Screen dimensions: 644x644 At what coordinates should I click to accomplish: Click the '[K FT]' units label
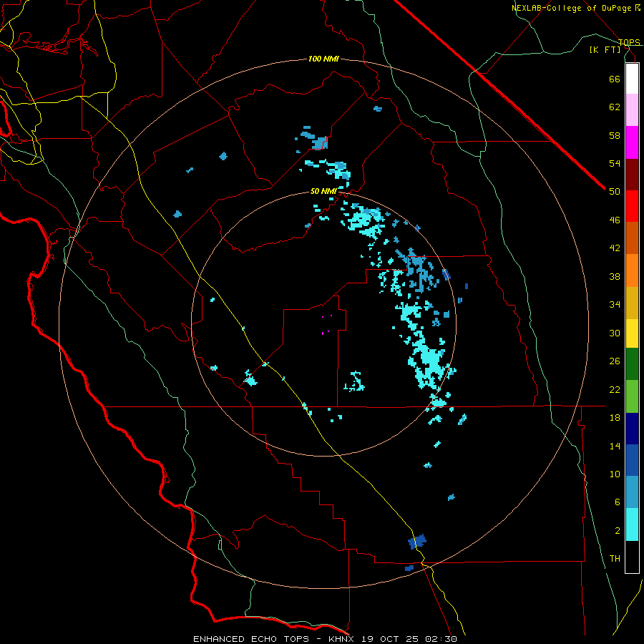click(x=605, y=49)
